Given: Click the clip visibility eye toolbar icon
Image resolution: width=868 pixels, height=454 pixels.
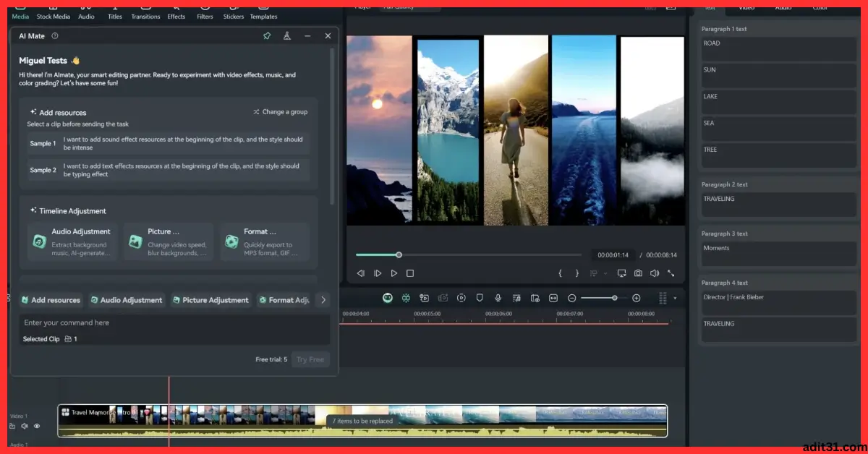Looking at the screenshot, I should (535, 298).
